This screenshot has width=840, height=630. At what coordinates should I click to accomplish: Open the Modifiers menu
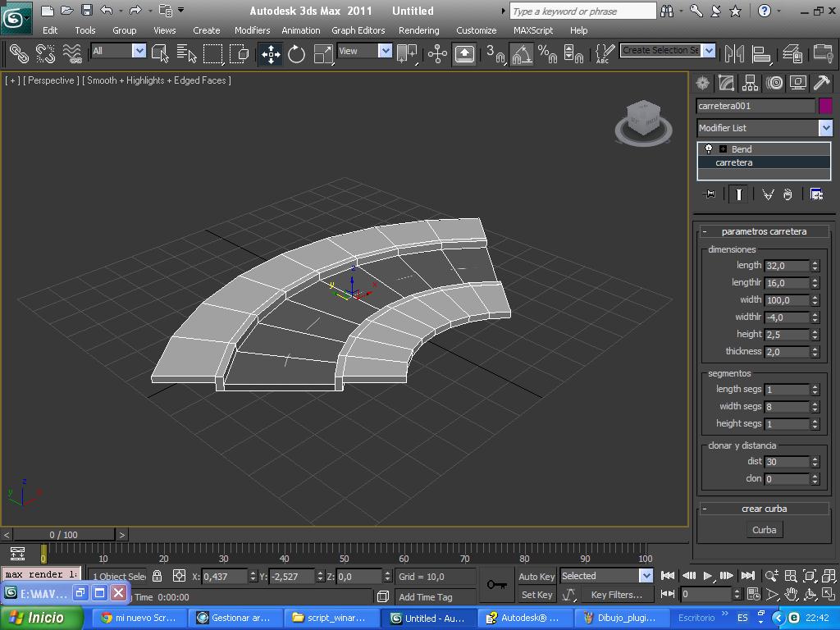[x=252, y=30]
